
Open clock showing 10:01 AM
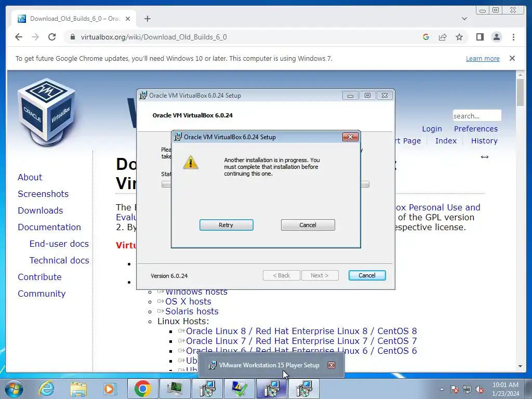pyautogui.click(x=506, y=389)
